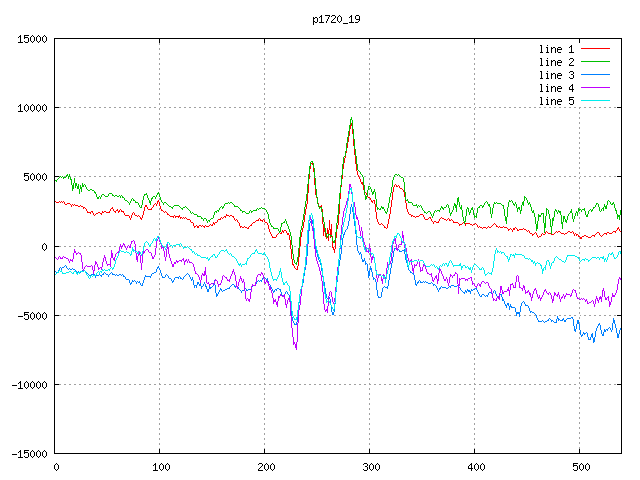Click the y-axis label -5000

(x=32, y=316)
